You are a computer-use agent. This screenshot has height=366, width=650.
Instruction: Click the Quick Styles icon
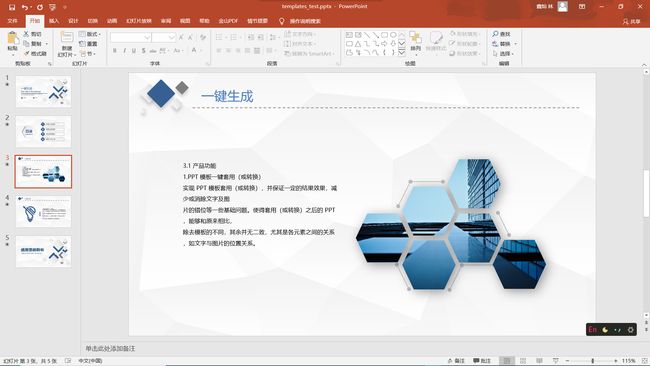436,38
